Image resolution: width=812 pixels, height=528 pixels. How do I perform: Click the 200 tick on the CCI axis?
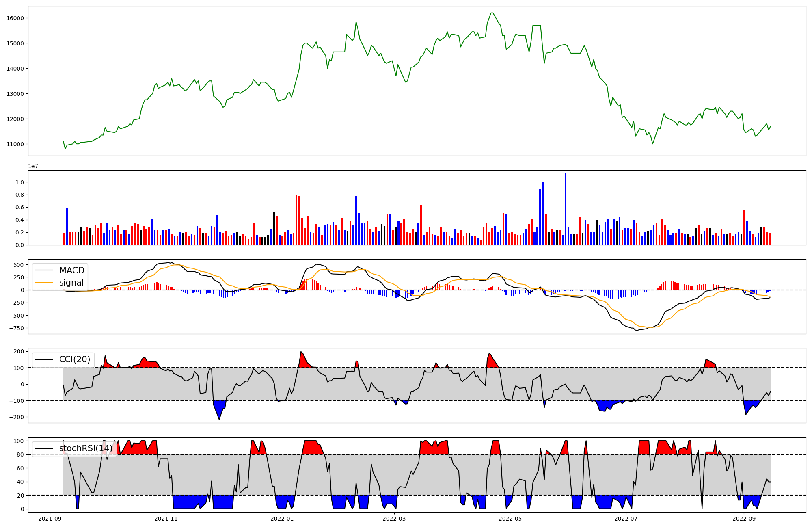[x=19, y=351]
